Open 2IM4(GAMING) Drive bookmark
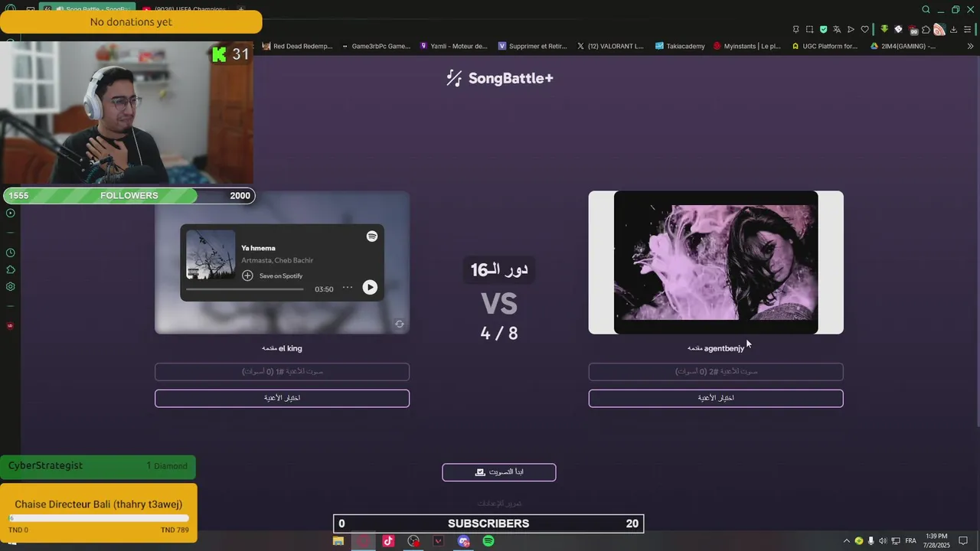 [x=903, y=46]
